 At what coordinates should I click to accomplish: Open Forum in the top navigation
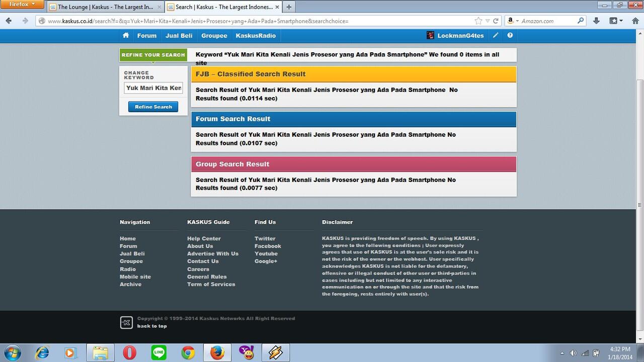pos(147,36)
